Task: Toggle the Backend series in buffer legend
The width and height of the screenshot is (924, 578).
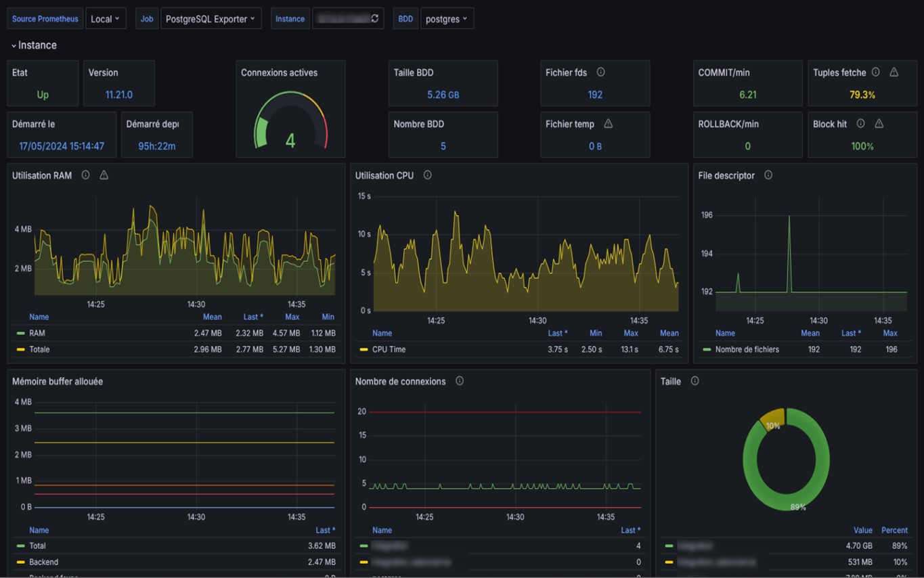Action: click(x=43, y=562)
